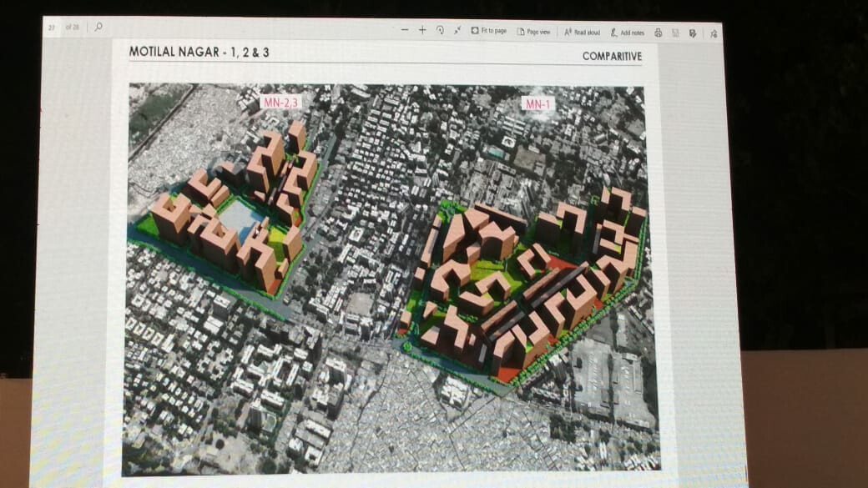Click the Save As icon next to save
This screenshot has width=868, height=488.
[693, 33]
